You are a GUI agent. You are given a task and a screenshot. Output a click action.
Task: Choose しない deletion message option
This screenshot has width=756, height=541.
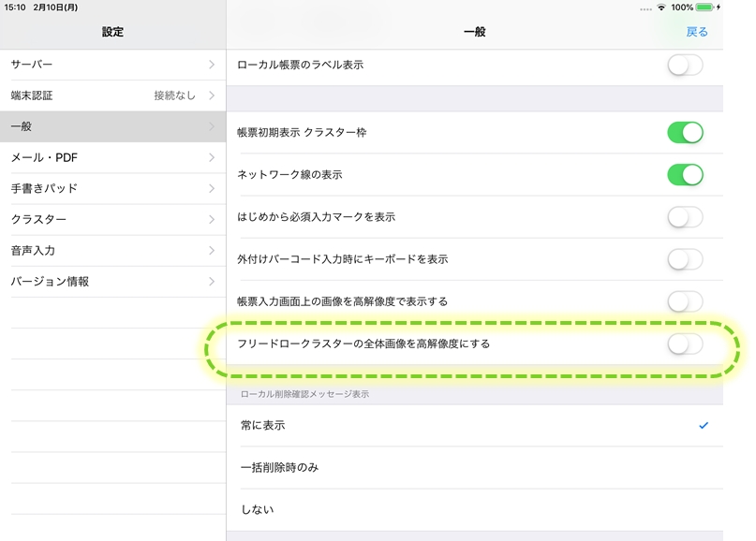coord(474,510)
